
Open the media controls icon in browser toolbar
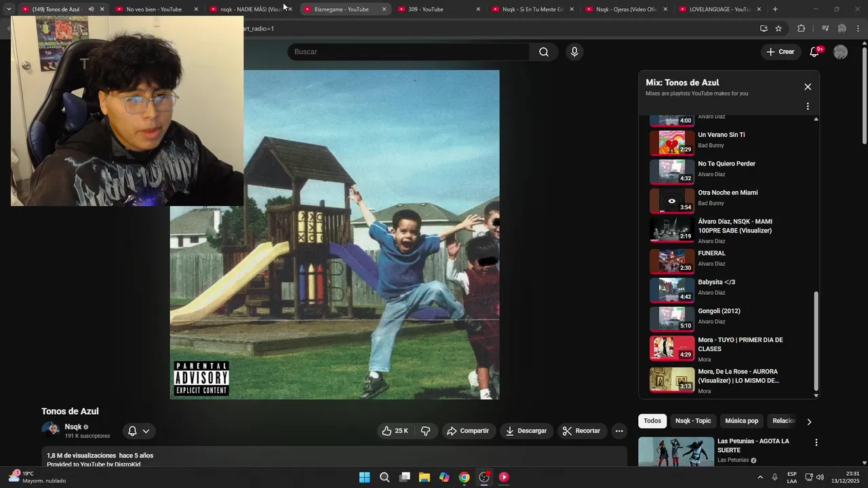[x=825, y=28]
